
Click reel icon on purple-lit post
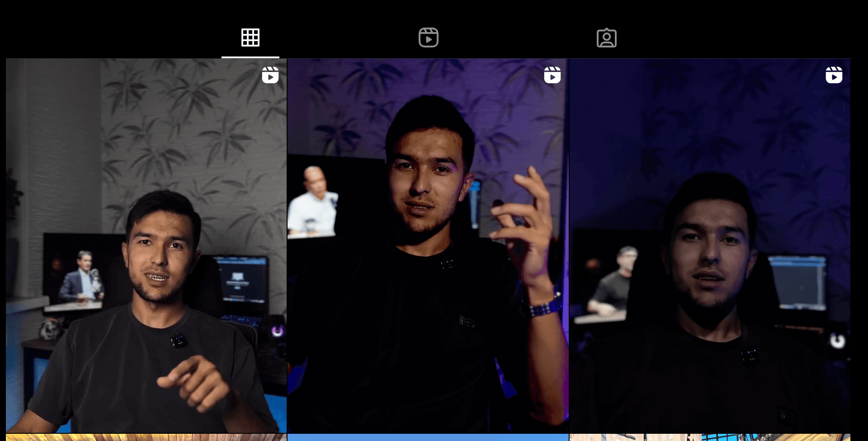[x=552, y=75]
